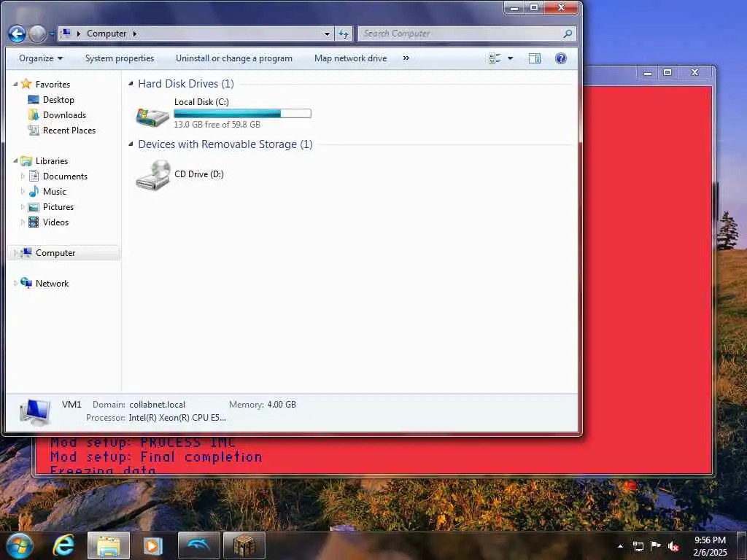Click the VM1 computer icon in details pane
Image resolution: width=747 pixels, height=560 pixels.
coord(35,412)
